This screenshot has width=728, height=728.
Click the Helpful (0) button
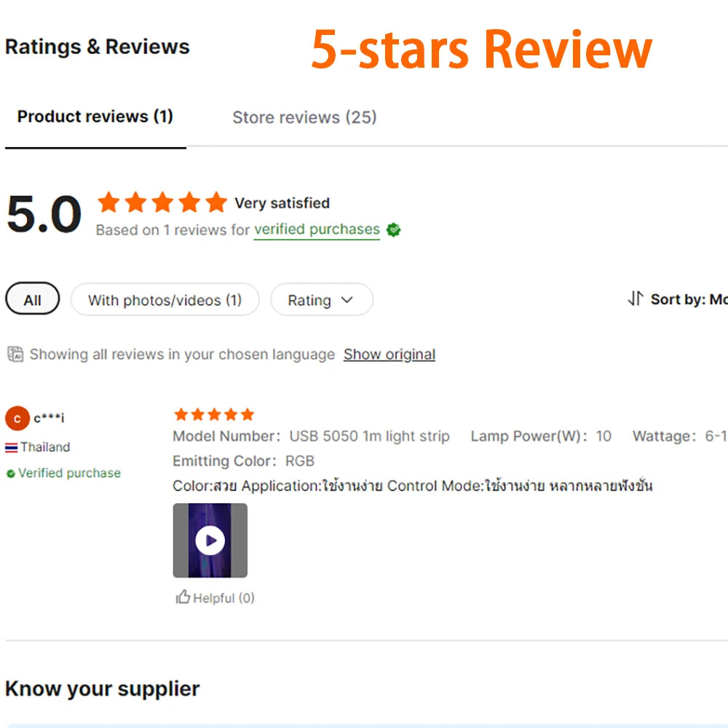223,598
